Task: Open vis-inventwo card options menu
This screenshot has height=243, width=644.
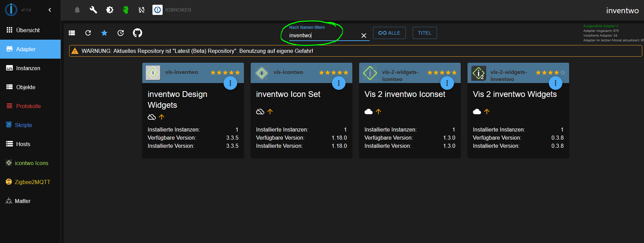Action: point(230,83)
